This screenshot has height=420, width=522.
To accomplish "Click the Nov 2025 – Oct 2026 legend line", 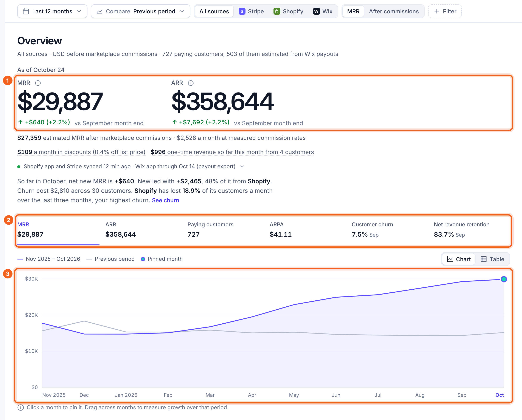I will click(20, 259).
